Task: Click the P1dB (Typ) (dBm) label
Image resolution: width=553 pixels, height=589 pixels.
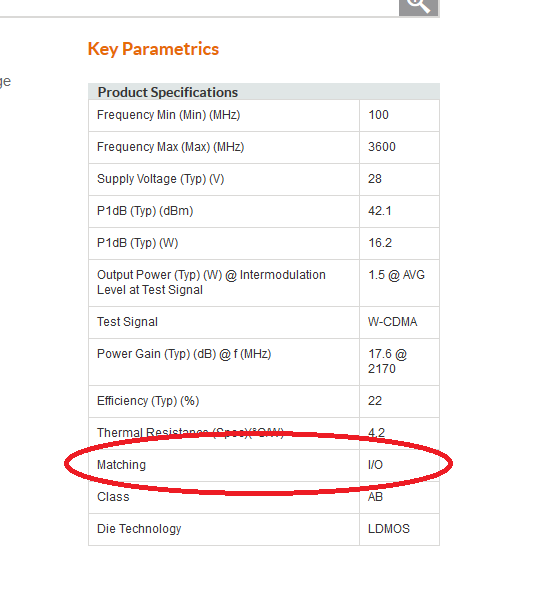Action: (x=145, y=211)
